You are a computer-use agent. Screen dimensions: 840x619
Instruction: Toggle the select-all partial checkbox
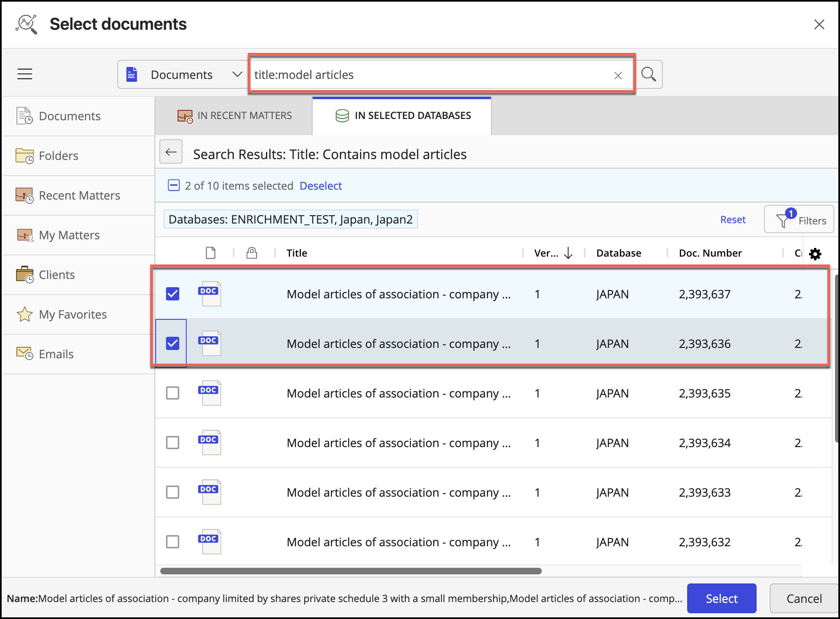click(173, 186)
